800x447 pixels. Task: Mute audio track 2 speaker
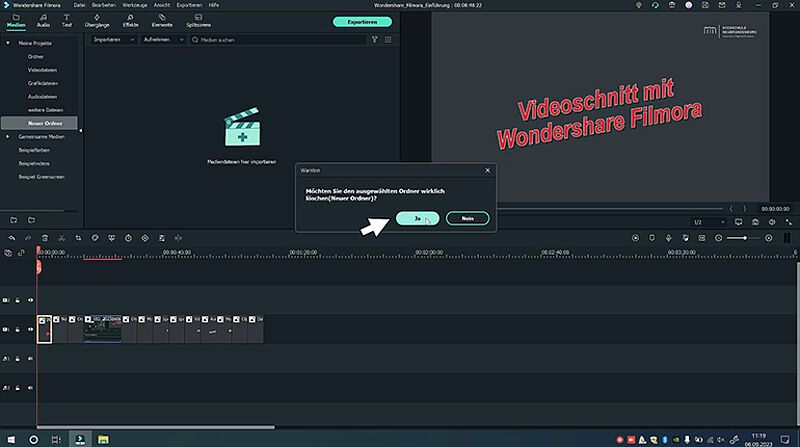31,388
